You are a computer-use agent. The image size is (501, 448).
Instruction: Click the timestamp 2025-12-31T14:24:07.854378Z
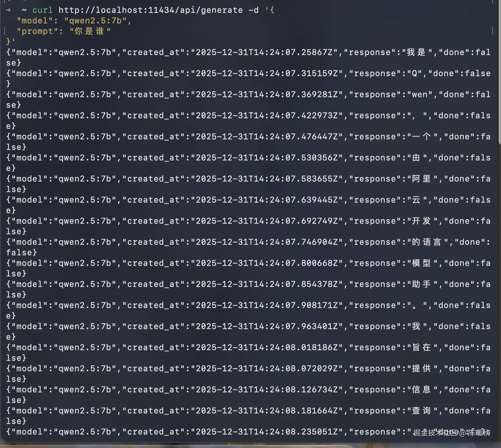267,284
